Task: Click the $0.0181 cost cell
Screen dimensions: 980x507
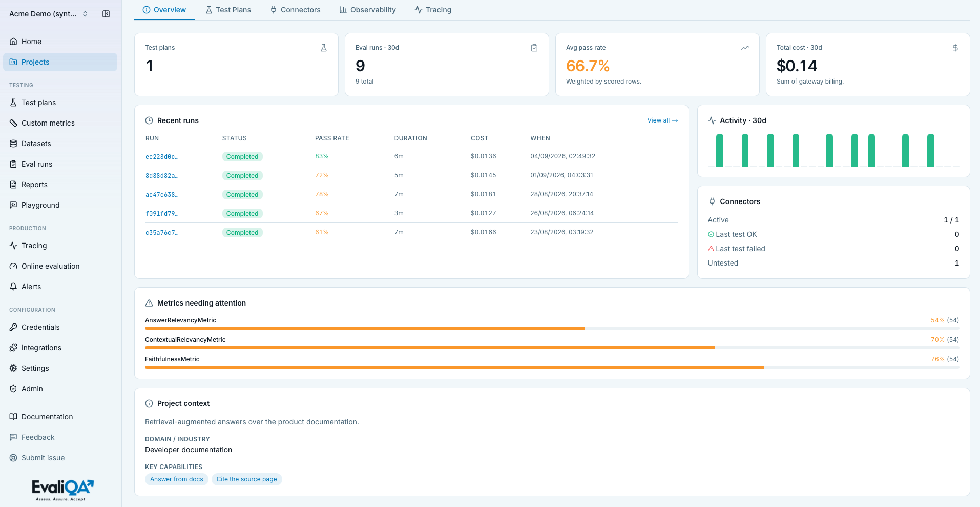Action: pos(484,194)
